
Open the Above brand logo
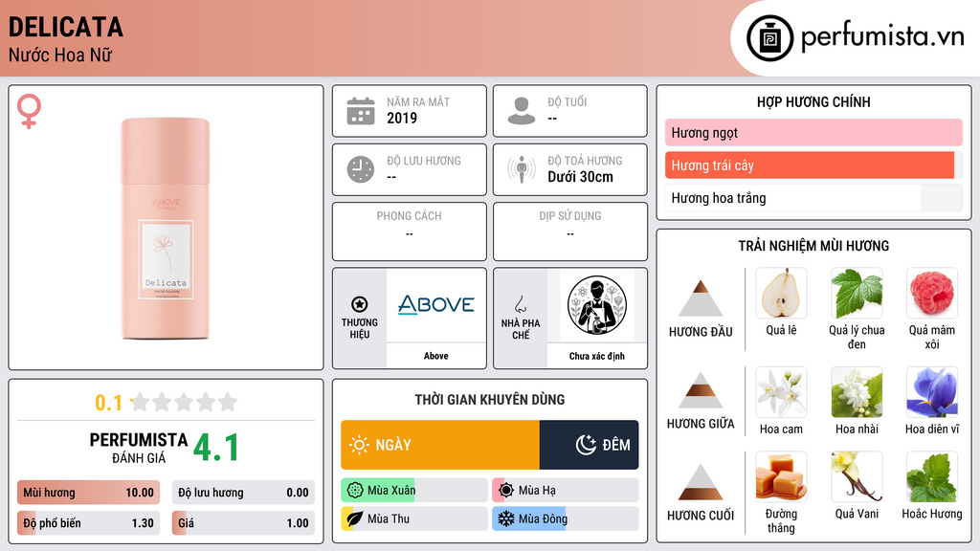(x=436, y=305)
